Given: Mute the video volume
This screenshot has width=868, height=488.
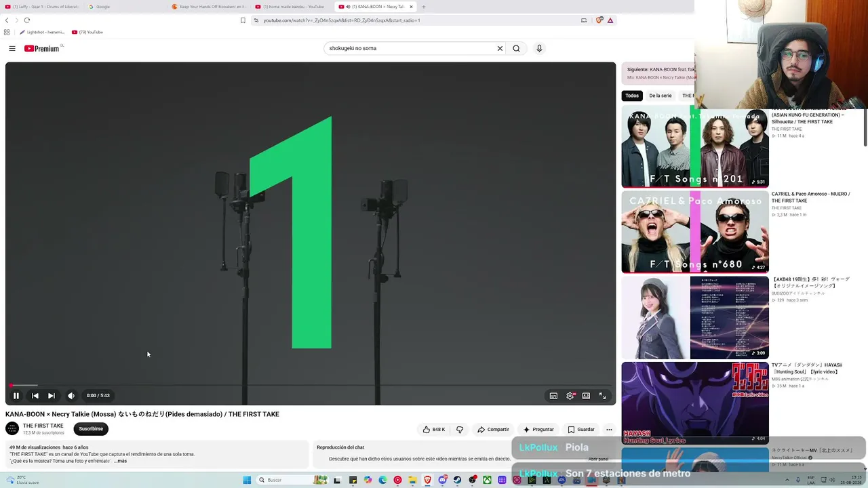Looking at the screenshot, I should click(71, 396).
